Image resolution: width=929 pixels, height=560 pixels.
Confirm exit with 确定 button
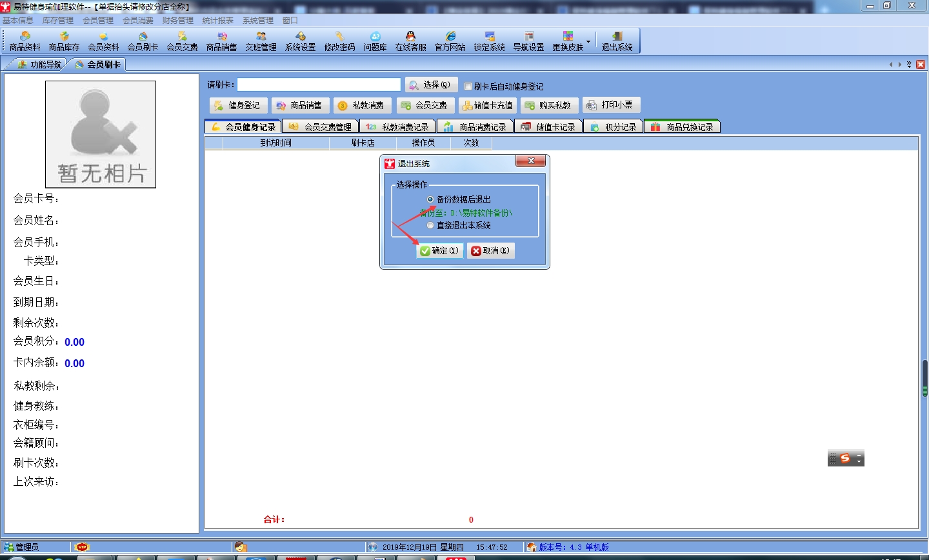point(439,250)
